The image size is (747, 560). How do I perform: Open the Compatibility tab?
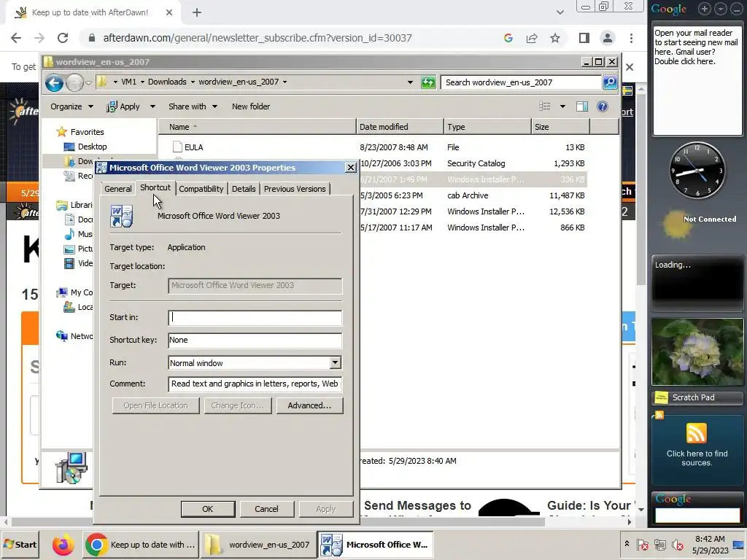pos(201,189)
